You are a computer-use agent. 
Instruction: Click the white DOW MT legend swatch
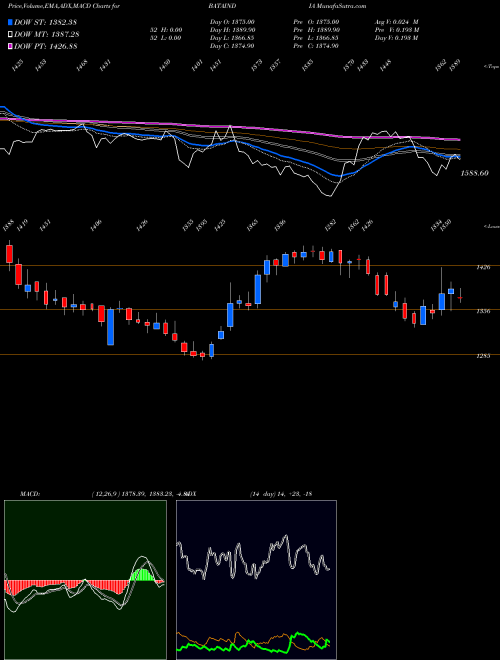click(11, 35)
